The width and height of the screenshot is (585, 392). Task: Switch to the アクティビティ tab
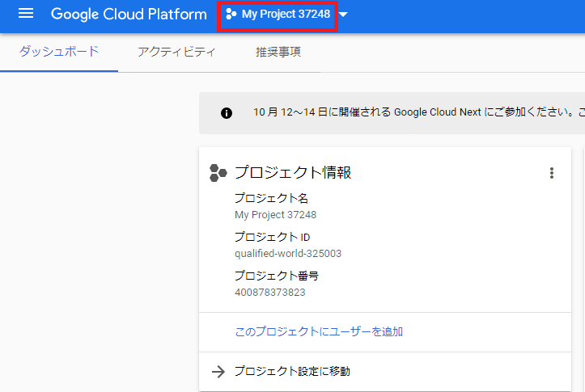(176, 52)
